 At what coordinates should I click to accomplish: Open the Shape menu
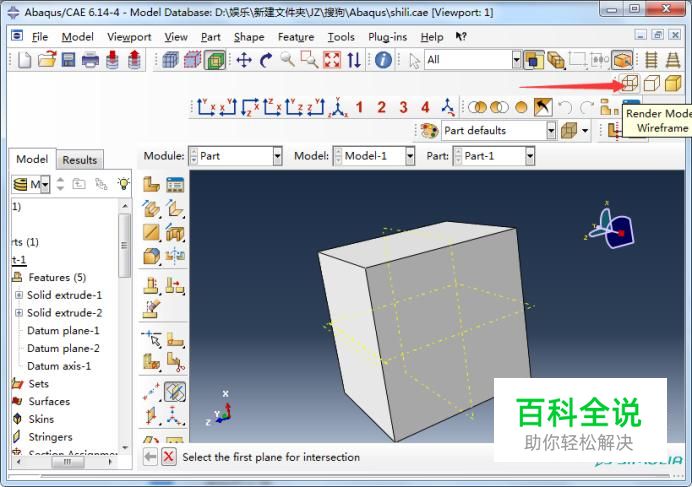coord(249,37)
